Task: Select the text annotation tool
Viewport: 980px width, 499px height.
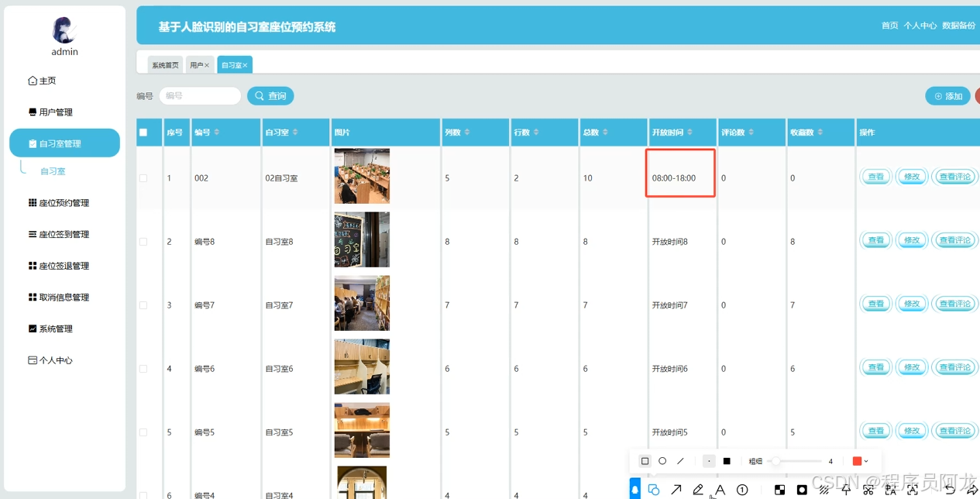Action: 720,490
